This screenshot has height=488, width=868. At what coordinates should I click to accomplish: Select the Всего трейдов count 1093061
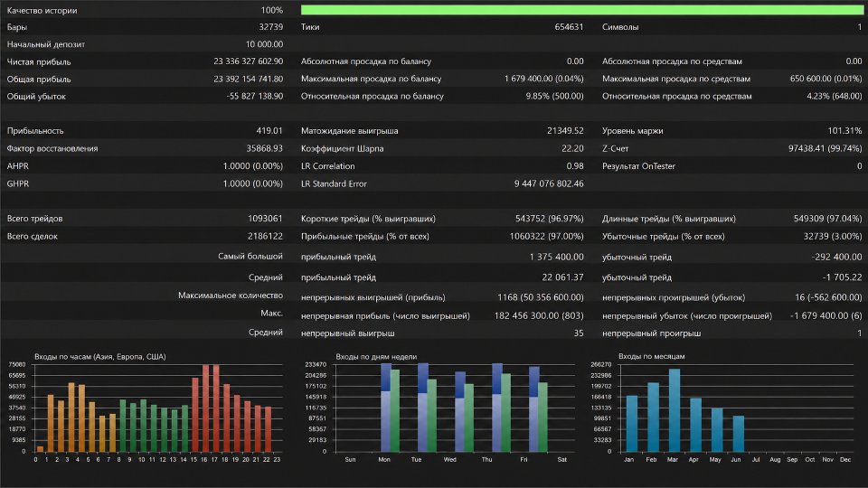(x=265, y=219)
